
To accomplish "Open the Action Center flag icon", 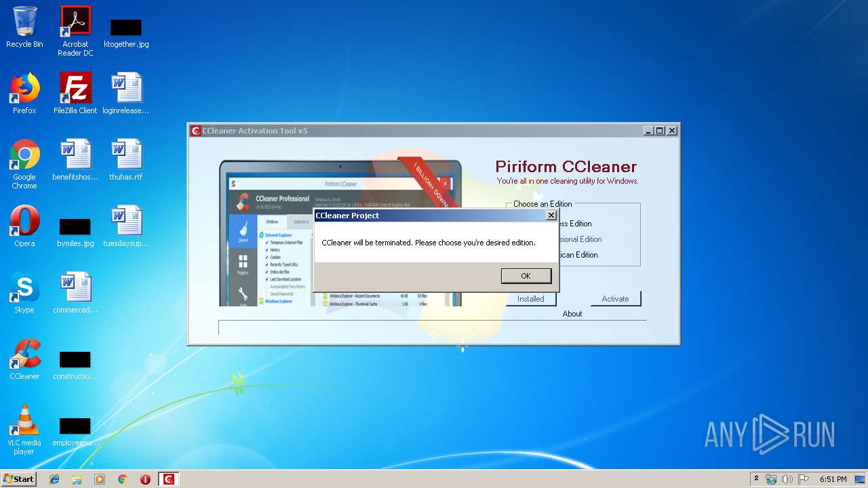I will [x=804, y=479].
